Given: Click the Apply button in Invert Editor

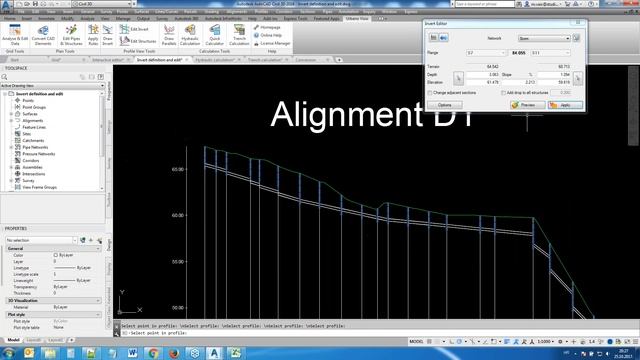Looking at the screenshot, I should (565, 105).
